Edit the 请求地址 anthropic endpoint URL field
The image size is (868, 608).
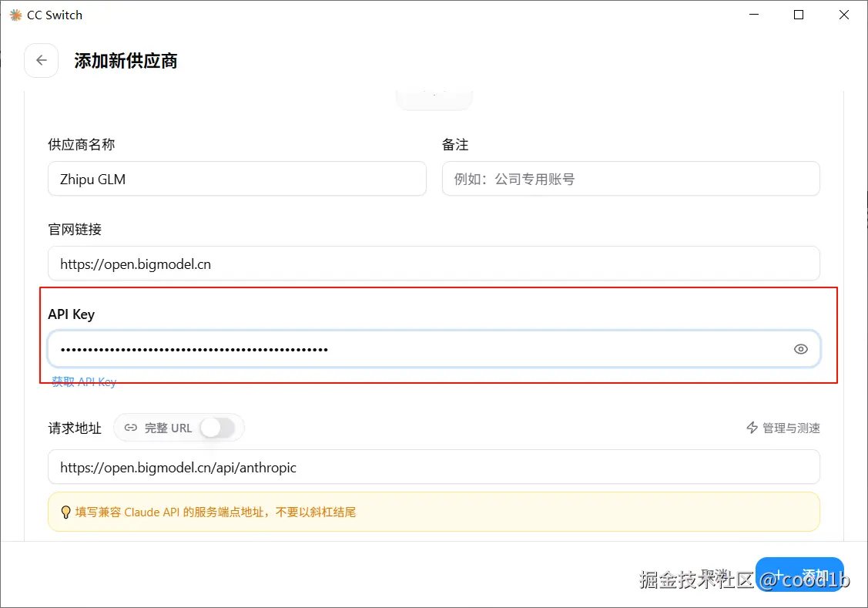pyautogui.click(x=434, y=467)
